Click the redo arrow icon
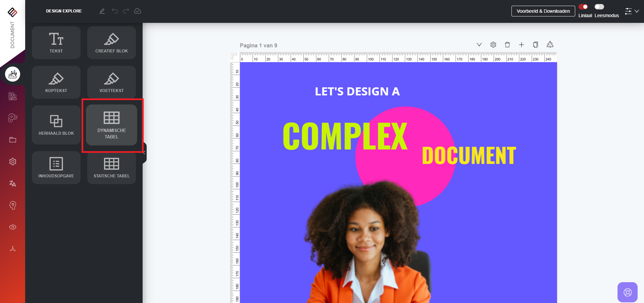Image resolution: width=644 pixels, height=303 pixels. coord(126,11)
